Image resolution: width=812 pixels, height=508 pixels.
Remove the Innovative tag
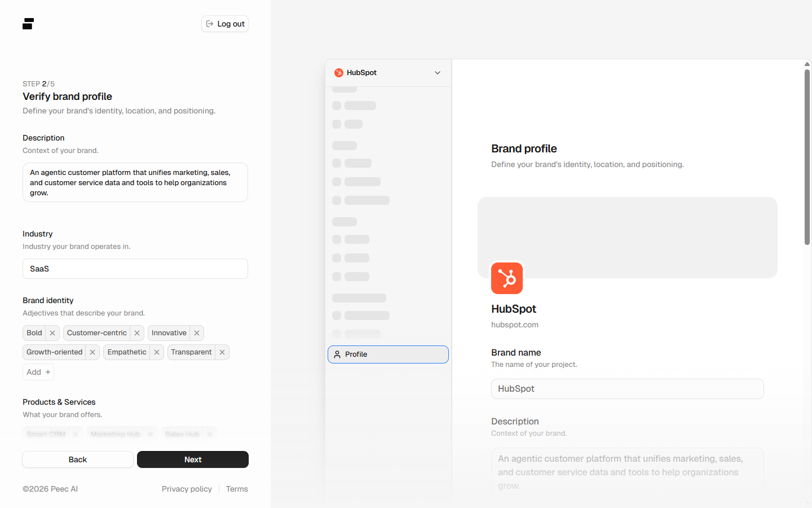point(197,333)
